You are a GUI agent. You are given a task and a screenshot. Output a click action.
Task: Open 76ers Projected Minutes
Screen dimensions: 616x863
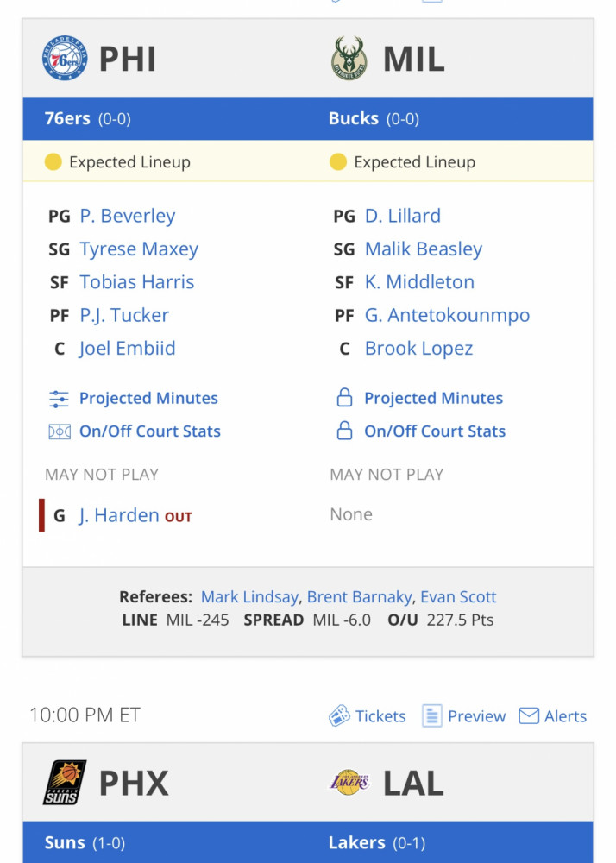click(x=148, y=399)
